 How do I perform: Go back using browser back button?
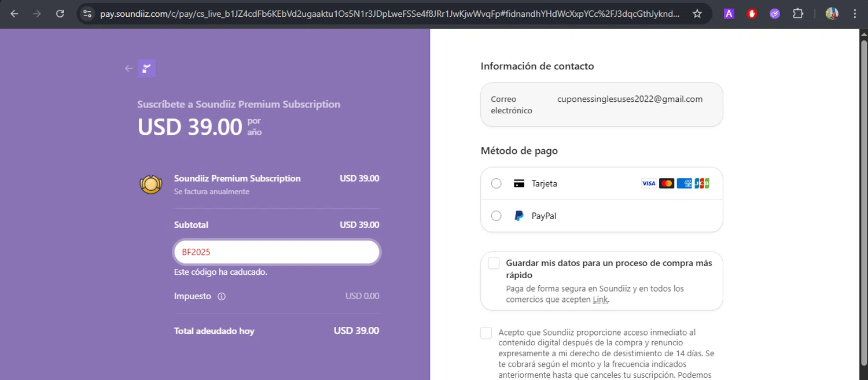coord(14,13)
